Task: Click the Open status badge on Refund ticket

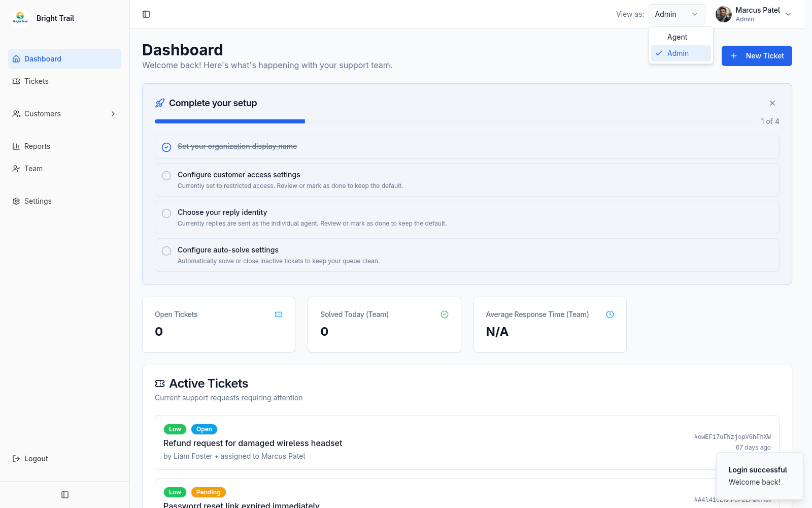Action: click(204, 429)
